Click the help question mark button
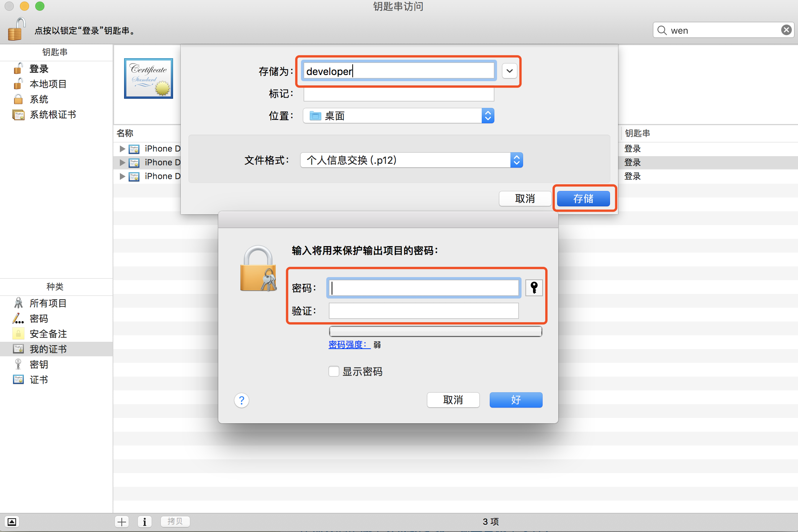The width and height of the screenshot is (798, 532). (242, 400)
